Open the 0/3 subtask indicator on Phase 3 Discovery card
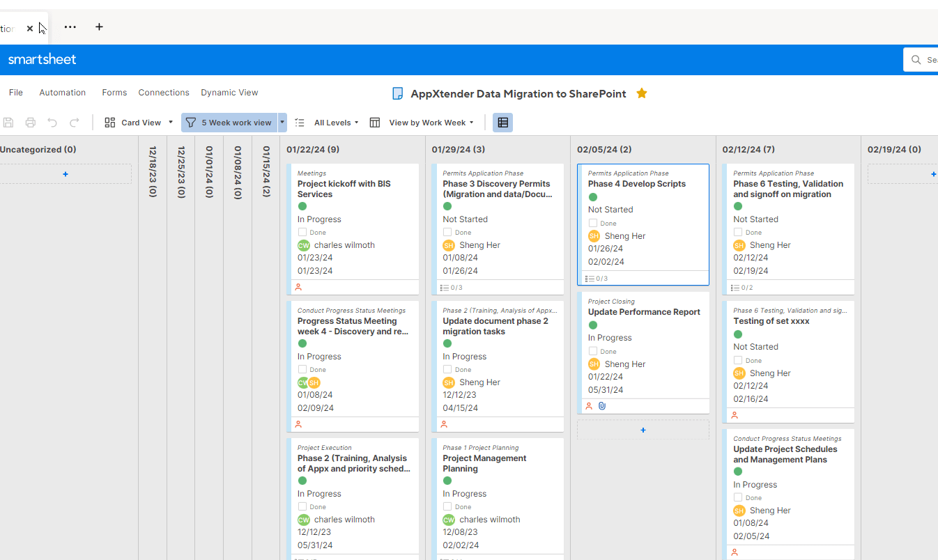938x560 pixels. pos(452,288)
